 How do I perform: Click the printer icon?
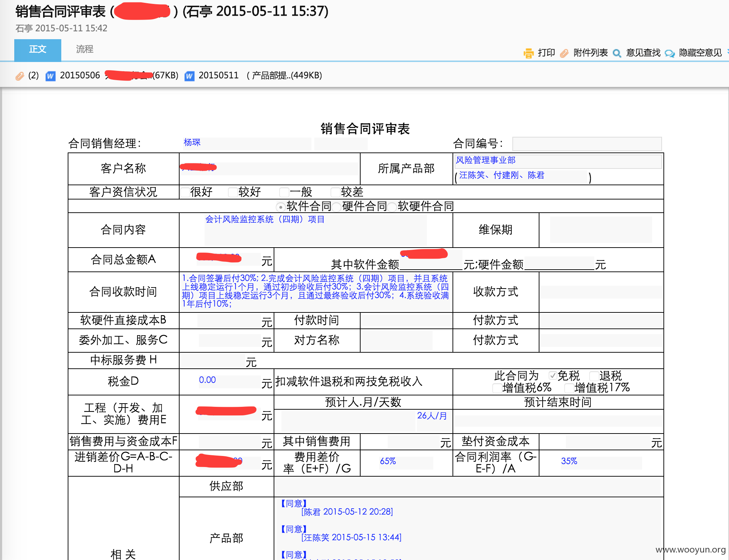pyautogui.click(x=528, y=53)
